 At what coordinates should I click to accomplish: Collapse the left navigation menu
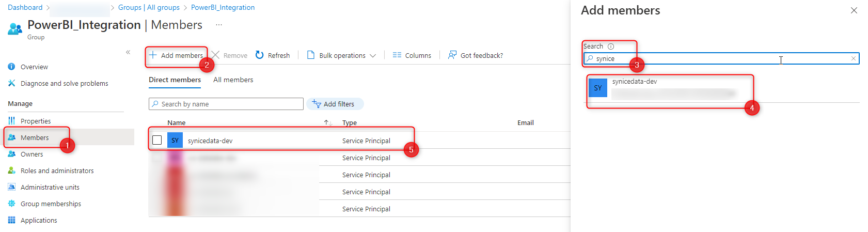click(128, 52)
